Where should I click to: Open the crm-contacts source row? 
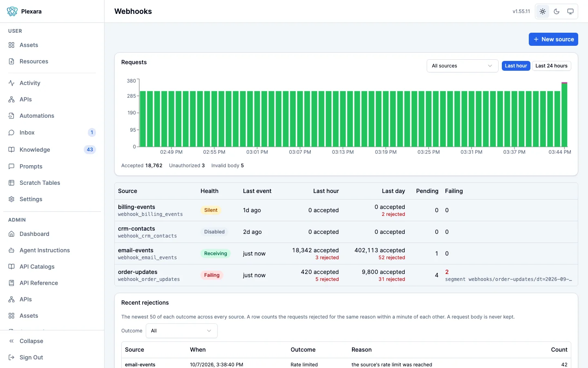pyautogui.click(x=346, y=232)
